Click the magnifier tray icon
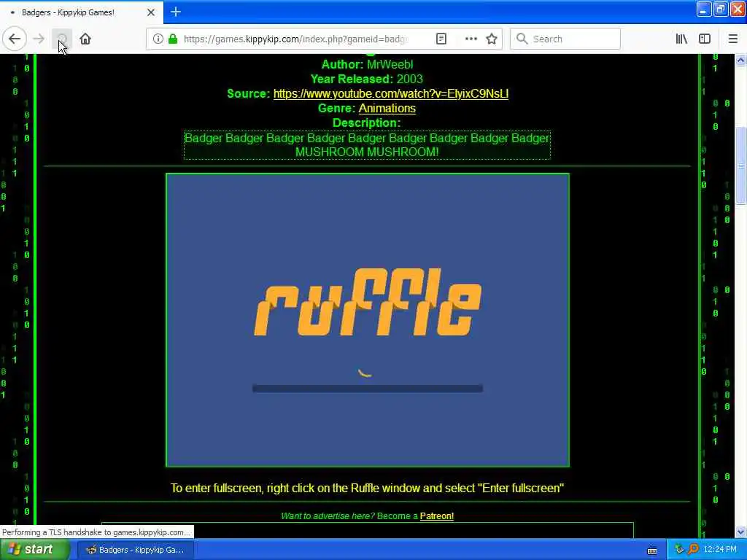 pyautogui.click(x=693, y=550)
